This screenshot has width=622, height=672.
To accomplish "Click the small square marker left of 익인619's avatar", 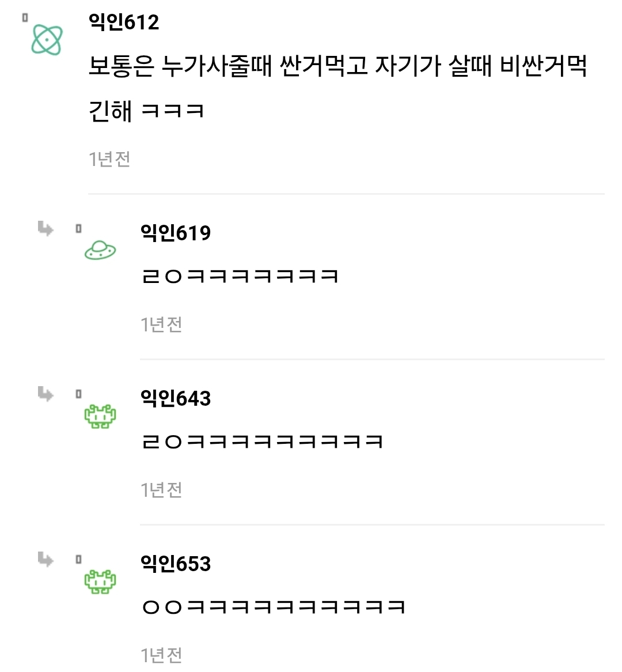I will pos(78,229).
